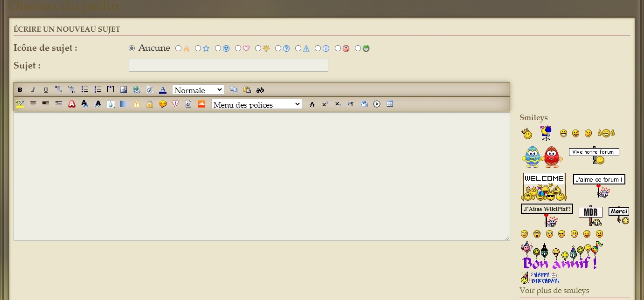Viewport: 644px width, 300px height.
Task: Insert a quote block
Action: pyautogui.click(x=59, y=89)
